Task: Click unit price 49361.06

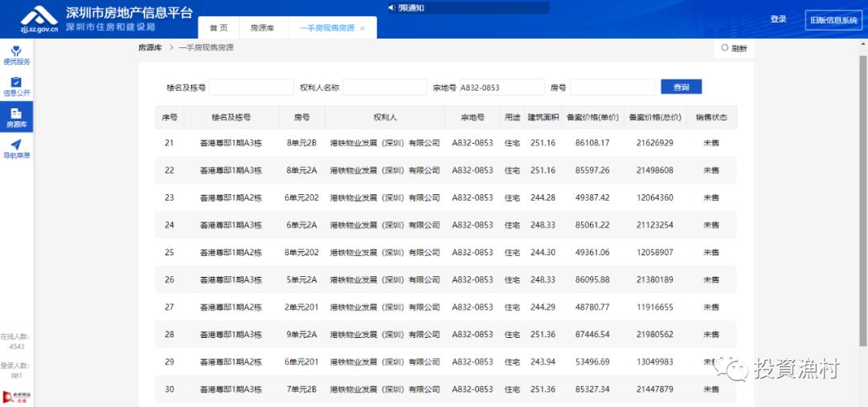Action: 592,253
